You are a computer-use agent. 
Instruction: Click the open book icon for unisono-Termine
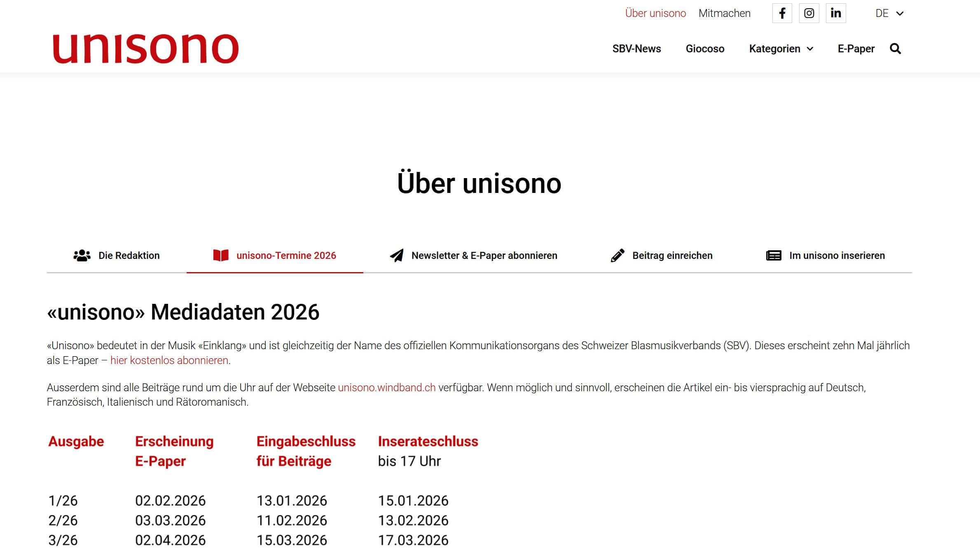pos(221,255)
